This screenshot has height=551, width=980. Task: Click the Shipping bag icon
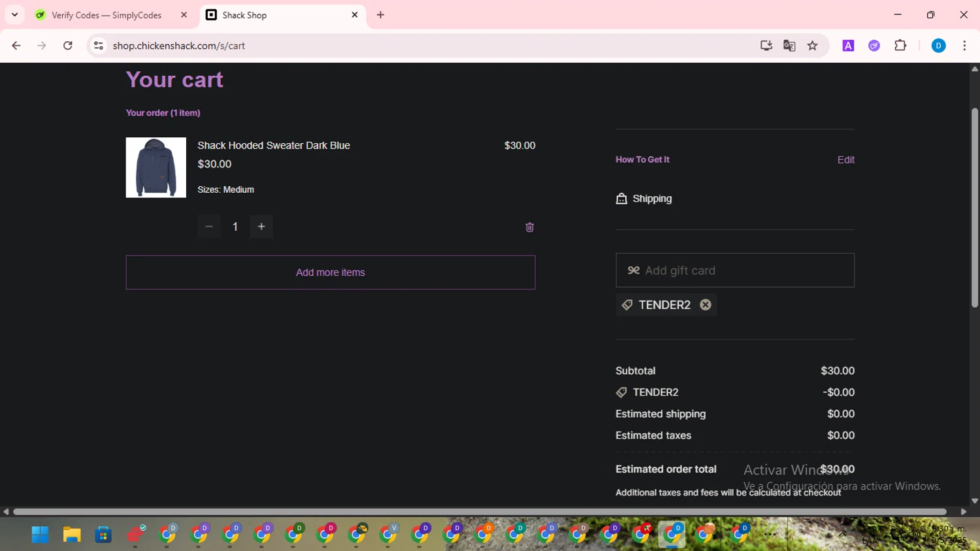(621, 198)
